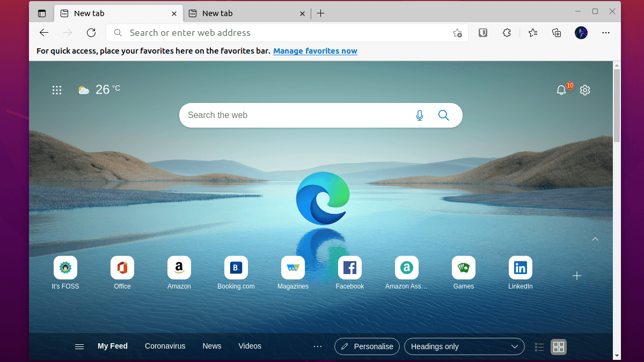Switch feed to grid view
The width and height of the screenshot is (644, 362).
pyautogui.click(x=559, y=347)
